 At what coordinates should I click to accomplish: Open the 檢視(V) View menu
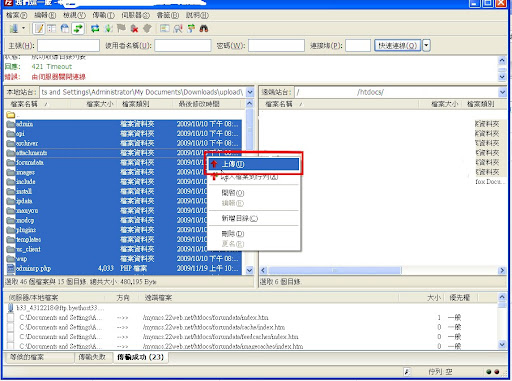click(x=74, y=15)
